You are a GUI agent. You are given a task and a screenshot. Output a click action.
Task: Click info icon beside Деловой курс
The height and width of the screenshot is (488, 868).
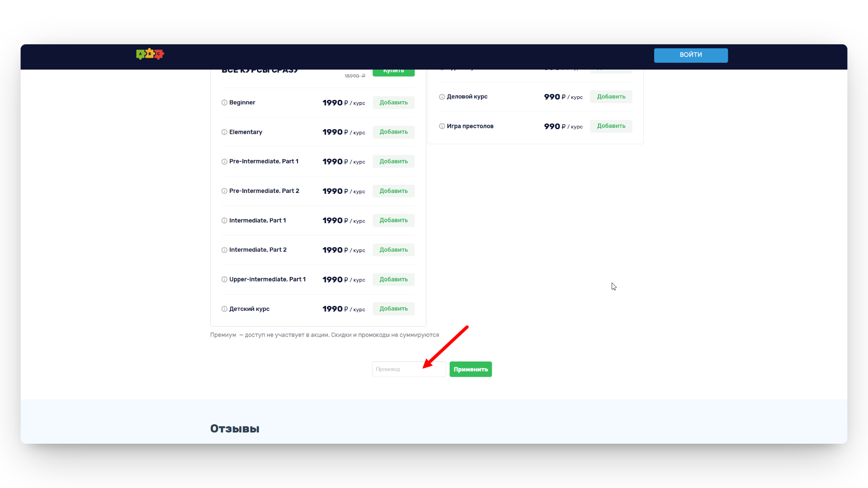(x=442, y=97)
